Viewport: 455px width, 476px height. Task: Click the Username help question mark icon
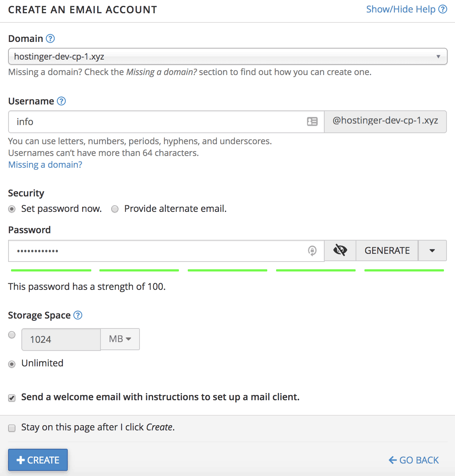[x=61, y=101]
